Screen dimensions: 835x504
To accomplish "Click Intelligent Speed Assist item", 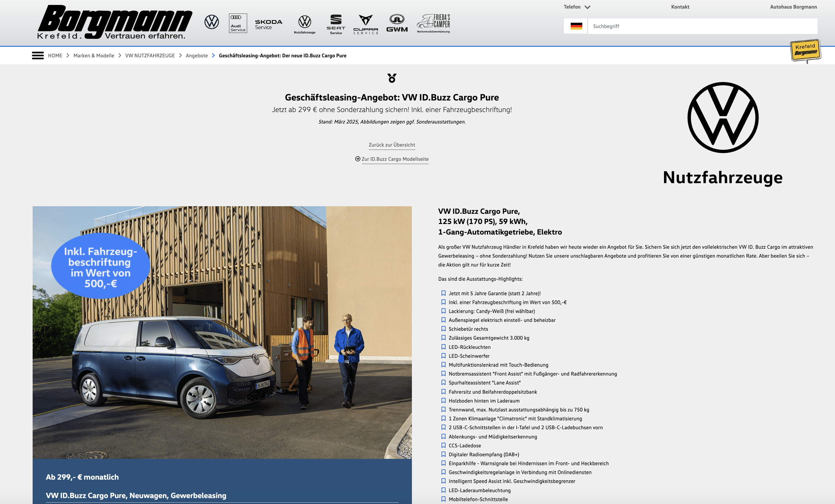I will point(512,481).
